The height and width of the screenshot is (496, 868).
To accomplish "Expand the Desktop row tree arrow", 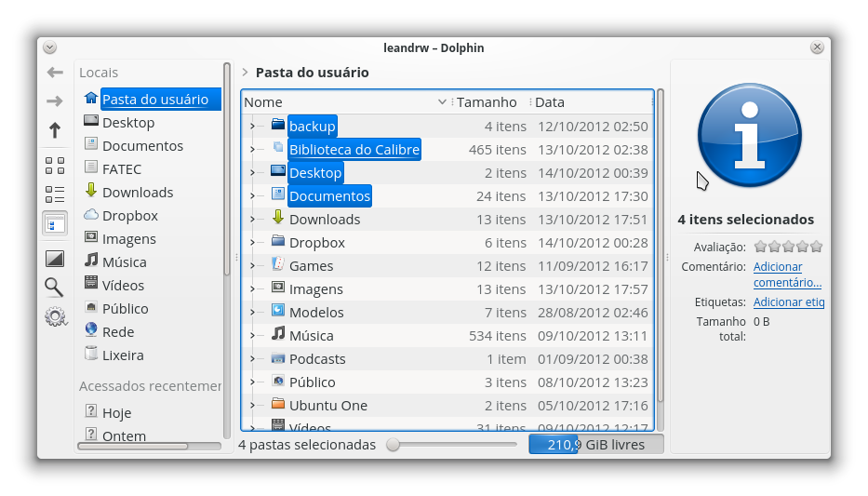I will pos(252,173).
